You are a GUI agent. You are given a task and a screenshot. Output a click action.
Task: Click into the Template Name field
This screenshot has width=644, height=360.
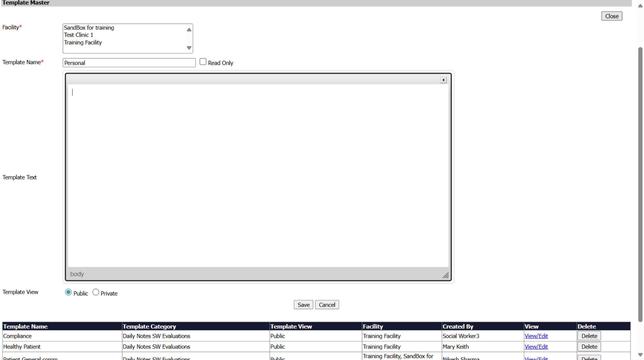(129, 63)
